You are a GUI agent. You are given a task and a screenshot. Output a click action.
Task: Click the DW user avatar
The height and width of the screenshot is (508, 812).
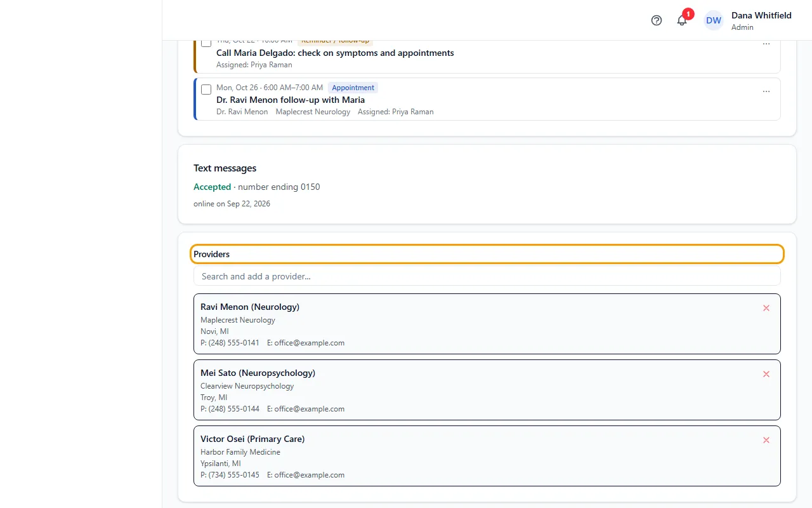coord(714,20)
